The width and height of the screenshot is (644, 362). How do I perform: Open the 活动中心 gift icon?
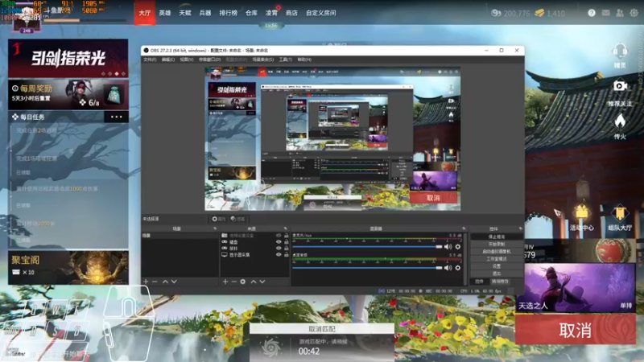point(581,212)
